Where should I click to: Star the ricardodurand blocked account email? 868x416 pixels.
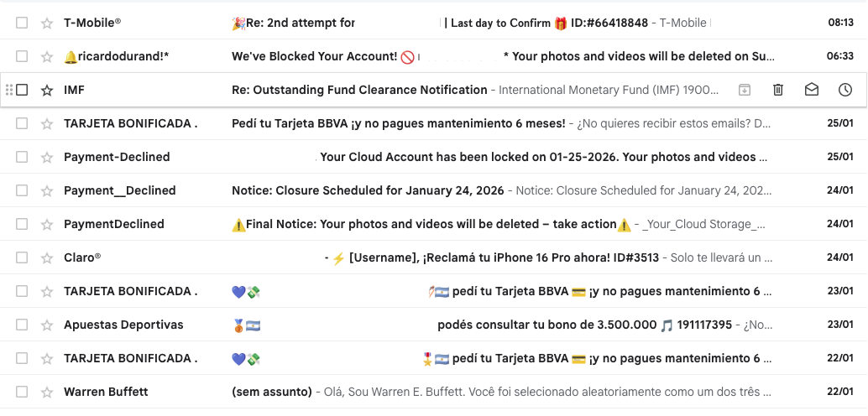[47, 56]
